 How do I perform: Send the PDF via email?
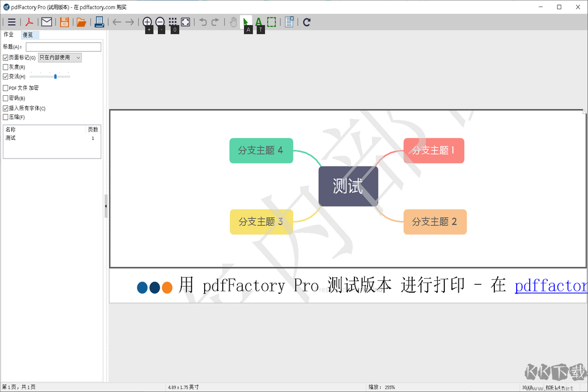tap(46, 22)
